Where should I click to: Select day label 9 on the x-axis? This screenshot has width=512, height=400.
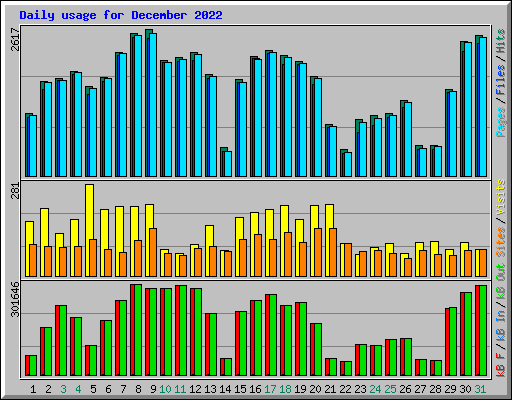pyautogui.click(x=153, y=389)
